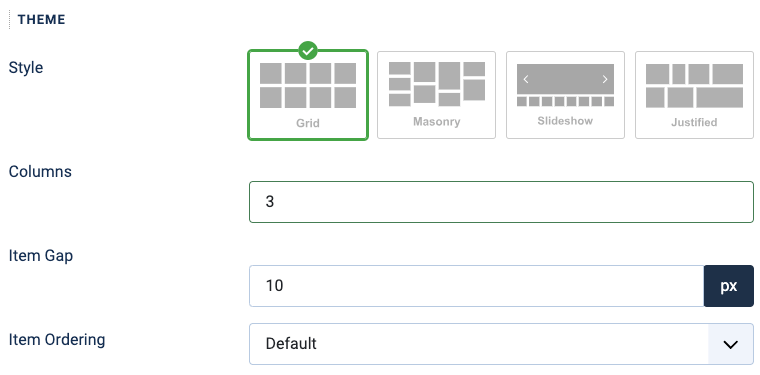Click the green checkmark on Grid
The width and height of the screenshot is (760, 375).
[308, 50]
